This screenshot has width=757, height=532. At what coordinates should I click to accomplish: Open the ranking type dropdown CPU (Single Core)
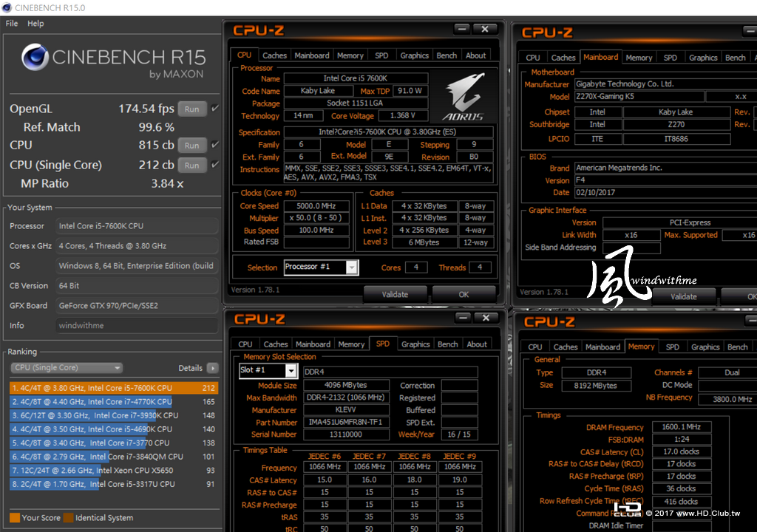coord(67,368)
